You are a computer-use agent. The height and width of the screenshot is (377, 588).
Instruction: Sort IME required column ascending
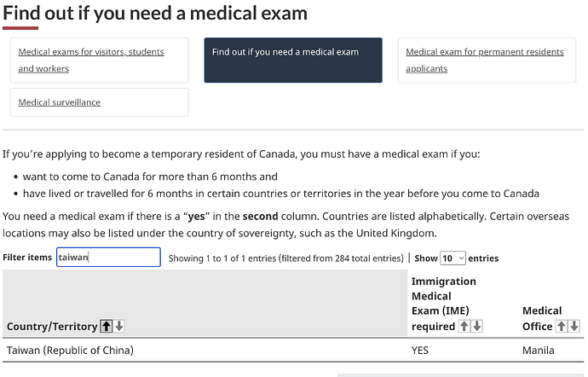(x=464, y=326)
